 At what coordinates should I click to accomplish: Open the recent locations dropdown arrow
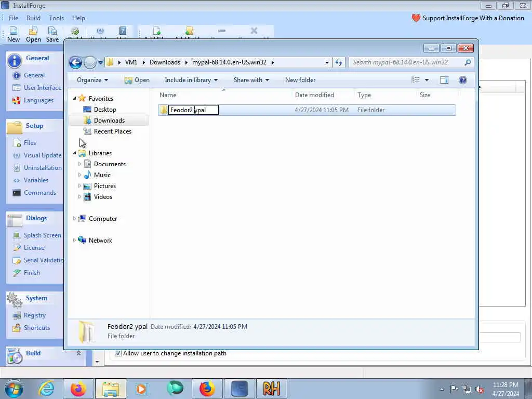click(100, 63)
